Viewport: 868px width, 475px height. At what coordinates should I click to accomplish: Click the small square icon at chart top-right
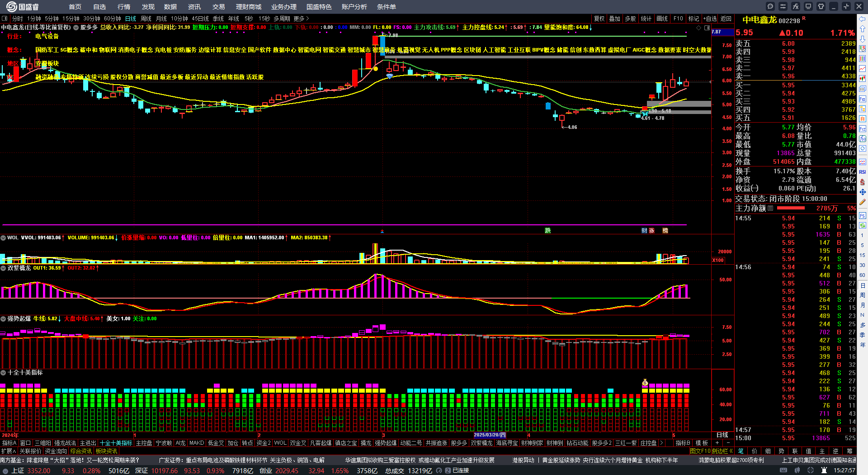pyautogui.click(x=707, y=28)
